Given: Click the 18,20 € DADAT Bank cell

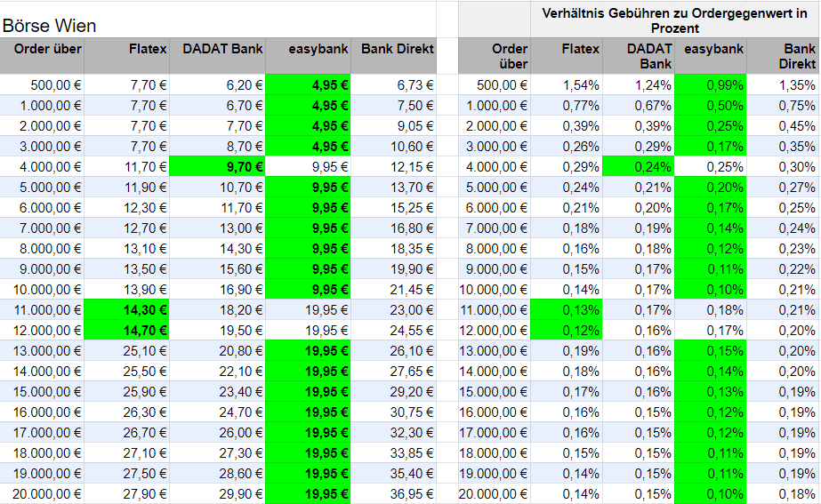Looking at the screenshot, I should (x=217, y=310).
